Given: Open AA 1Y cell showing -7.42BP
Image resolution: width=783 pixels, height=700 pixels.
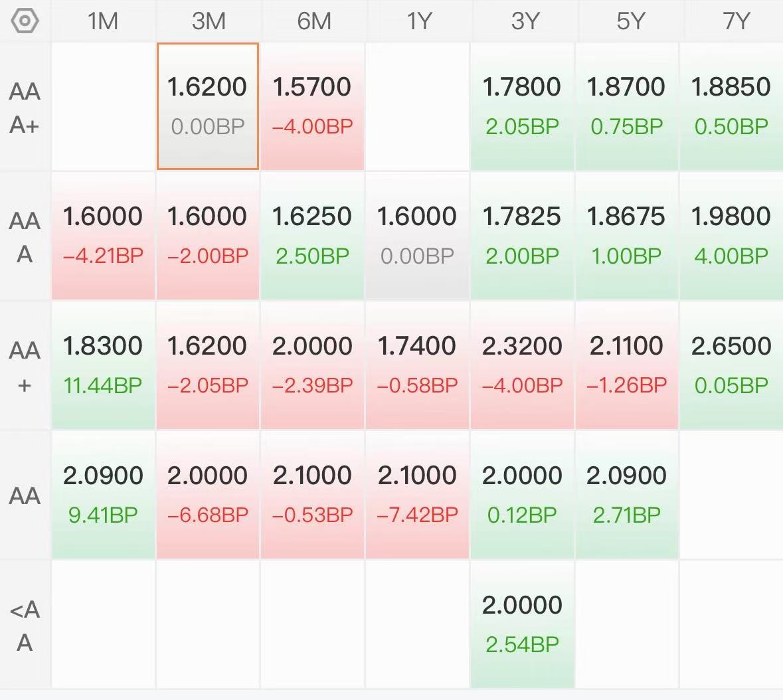Looking at the screenshot, I should [x=418, y=494].
